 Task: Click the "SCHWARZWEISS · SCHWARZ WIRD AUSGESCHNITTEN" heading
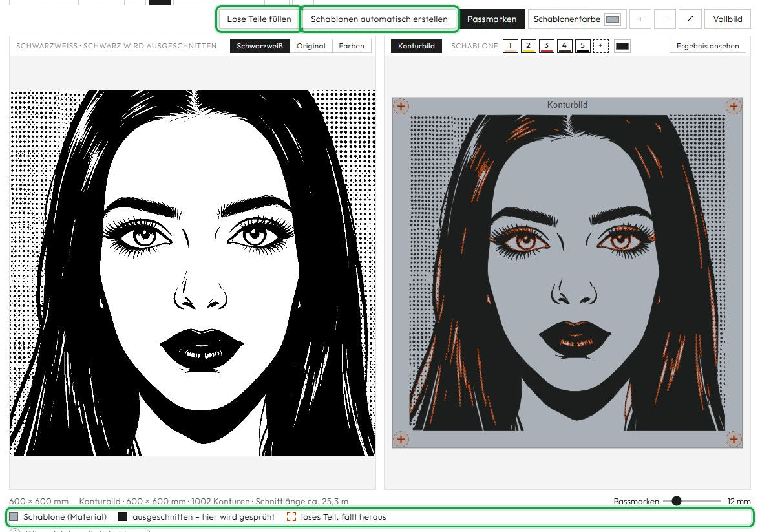point(116,46)
